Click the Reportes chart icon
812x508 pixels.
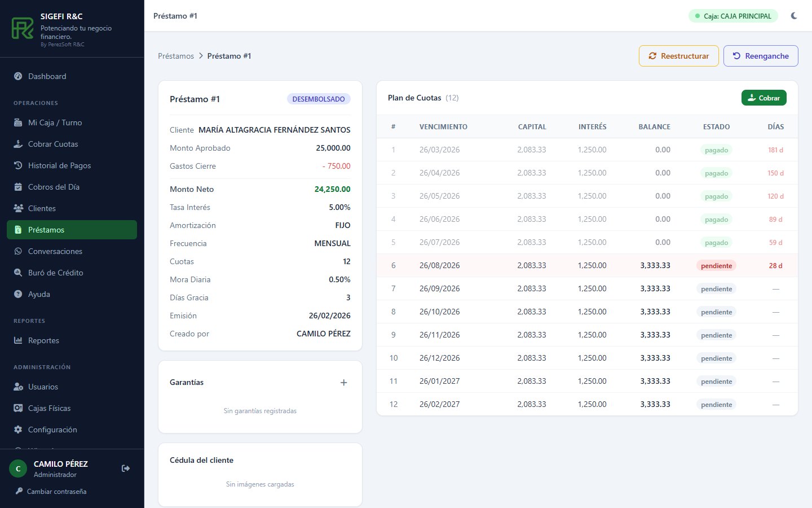18,340
